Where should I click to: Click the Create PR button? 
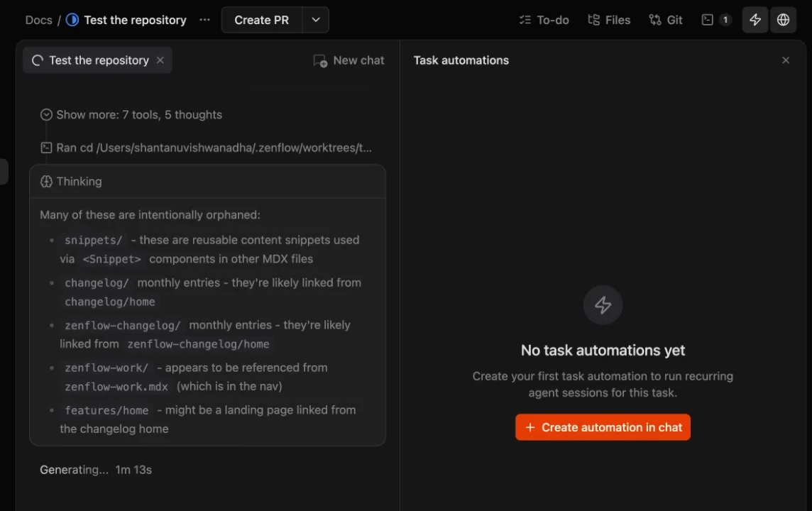pyautogui.click(x=261, y=20)
